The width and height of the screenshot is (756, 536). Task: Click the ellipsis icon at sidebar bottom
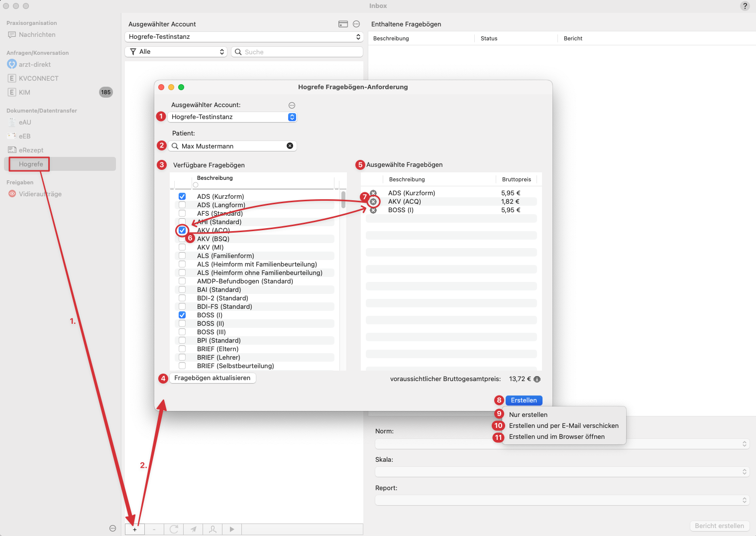(112, 529)
